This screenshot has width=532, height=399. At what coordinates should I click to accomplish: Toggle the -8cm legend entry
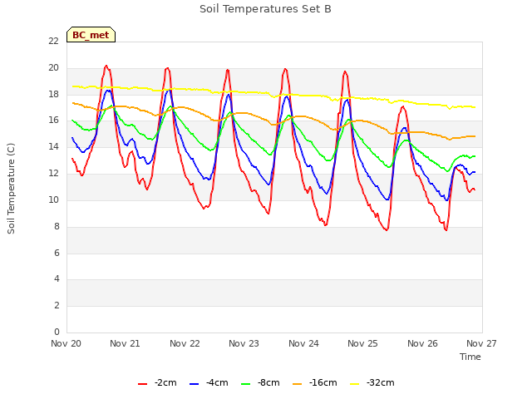point(260,383)
